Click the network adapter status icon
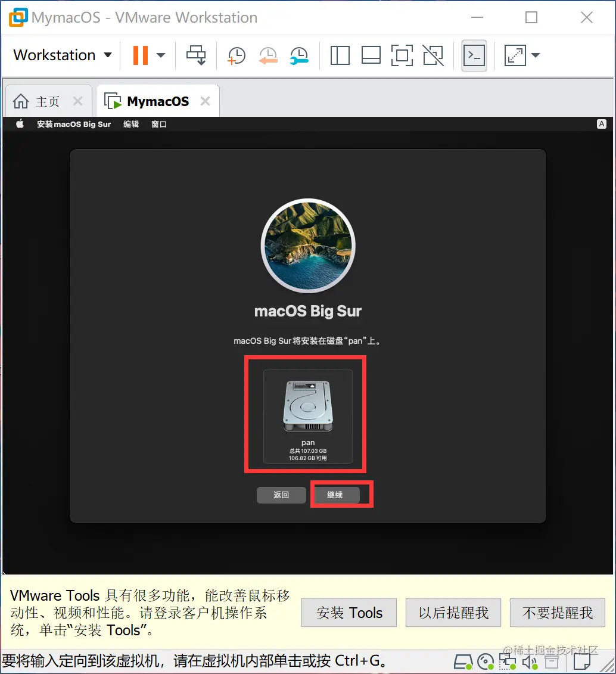Image resolution: width=616 pixels, height=674 pixels. click(x=508, y=662)
